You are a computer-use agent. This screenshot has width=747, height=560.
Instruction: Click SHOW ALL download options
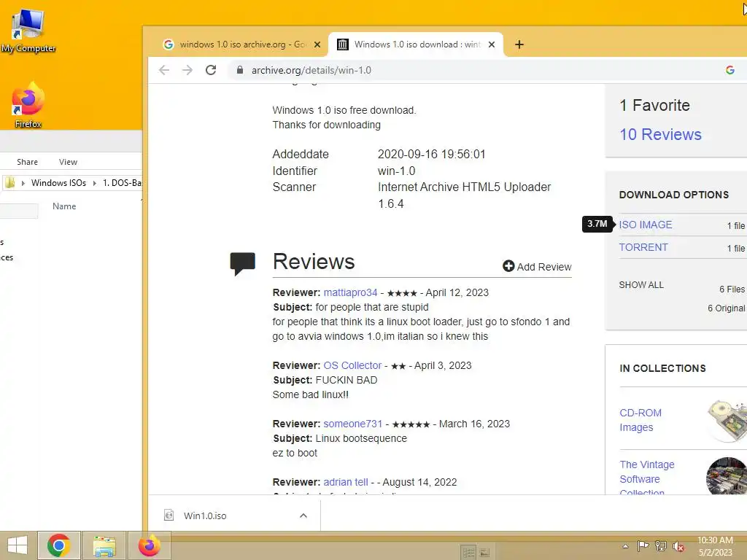pos(641,285)
